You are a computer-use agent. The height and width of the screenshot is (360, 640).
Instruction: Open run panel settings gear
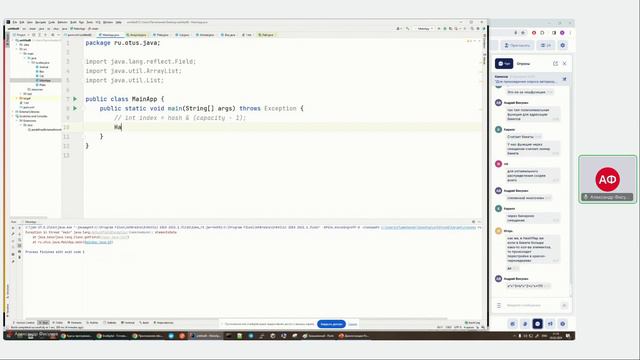(473, 222)
